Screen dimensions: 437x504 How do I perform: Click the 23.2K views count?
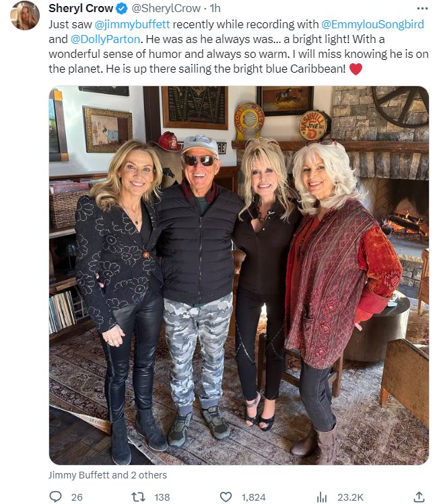pyautogui.click(x=350, y=497)
